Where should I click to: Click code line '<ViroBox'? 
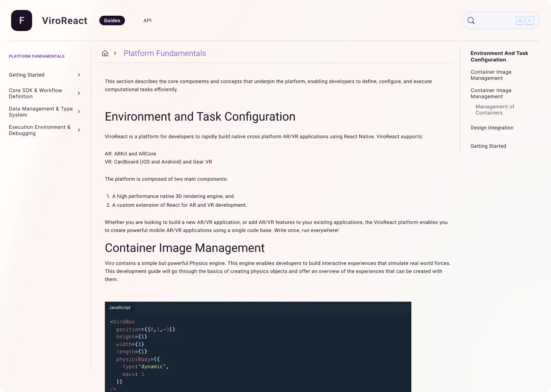[122, 322]
